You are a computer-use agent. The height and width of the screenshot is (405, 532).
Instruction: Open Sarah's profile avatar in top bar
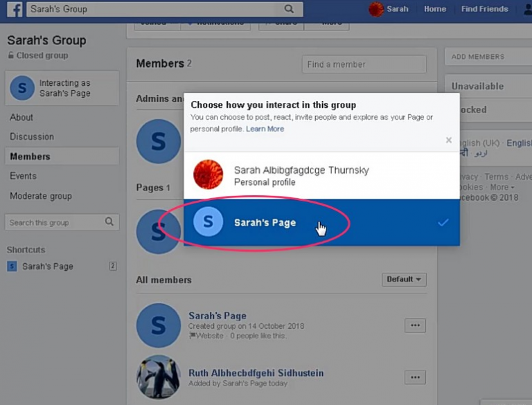point(376,9)
